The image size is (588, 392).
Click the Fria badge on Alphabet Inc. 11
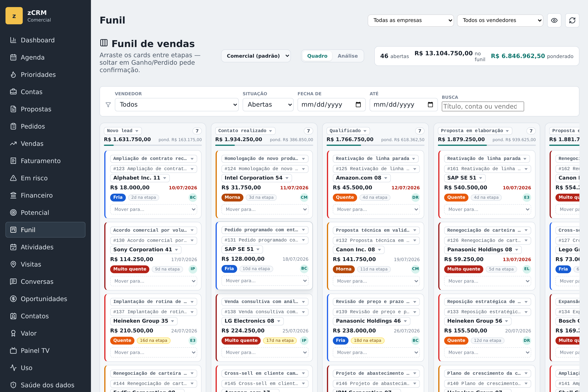[118, 197]
